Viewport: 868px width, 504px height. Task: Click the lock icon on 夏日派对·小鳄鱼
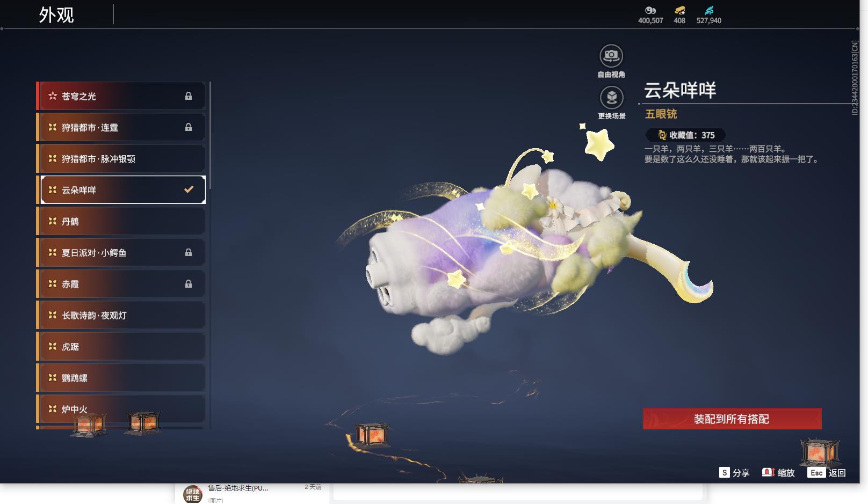point(189,252)
